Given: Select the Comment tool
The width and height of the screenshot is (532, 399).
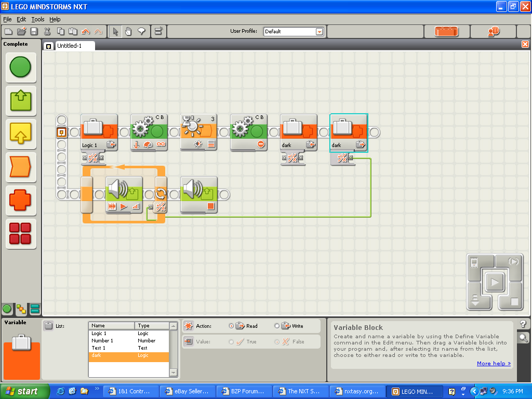Looking at the screenshot, I should click(x=140, y=31).
